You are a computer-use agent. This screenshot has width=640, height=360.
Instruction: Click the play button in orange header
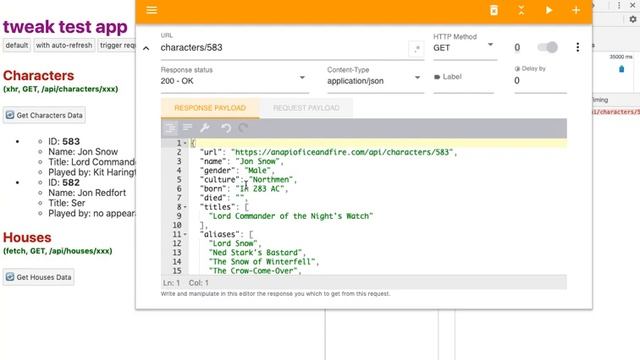549,10
